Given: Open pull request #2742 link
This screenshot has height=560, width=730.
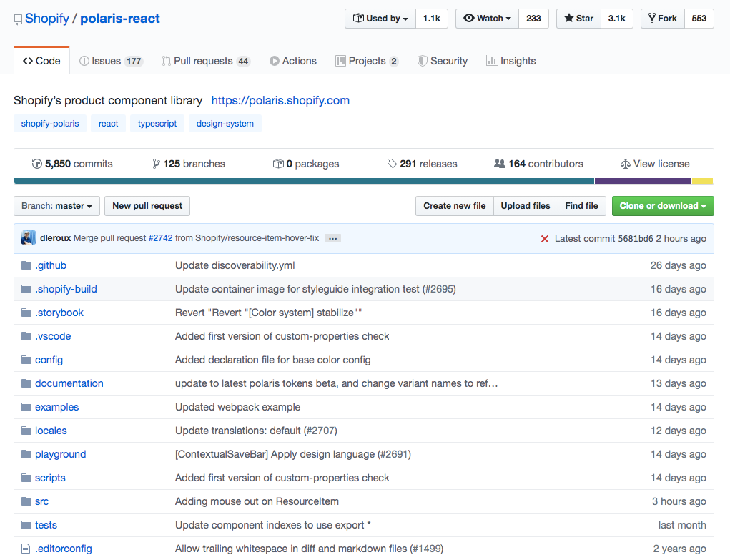Looking at the screenshot, I should click(x=161, y=238).
